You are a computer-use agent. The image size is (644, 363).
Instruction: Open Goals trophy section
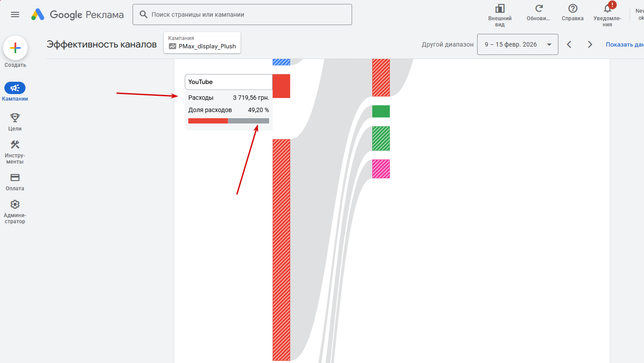15,118
